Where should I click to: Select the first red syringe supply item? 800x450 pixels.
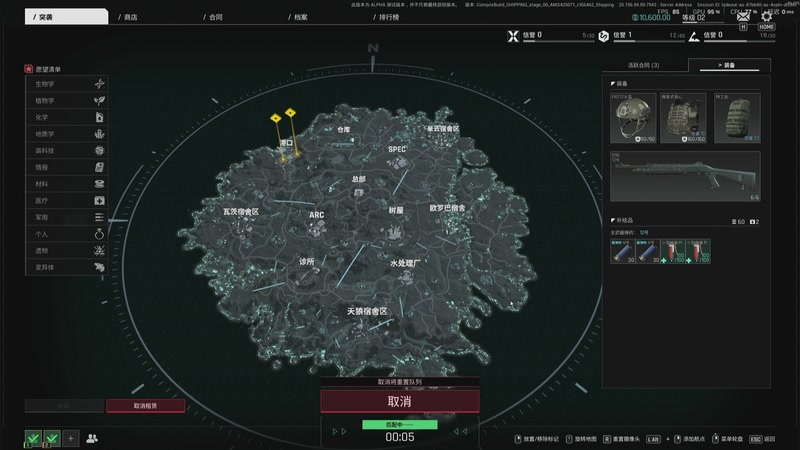672,251
